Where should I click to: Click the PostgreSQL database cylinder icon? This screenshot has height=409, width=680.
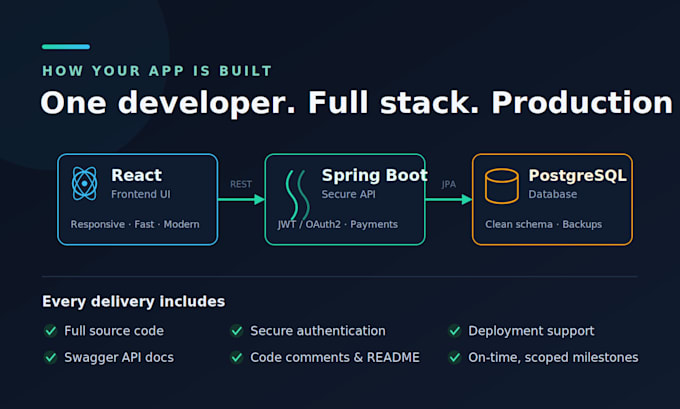coord(502,187)
